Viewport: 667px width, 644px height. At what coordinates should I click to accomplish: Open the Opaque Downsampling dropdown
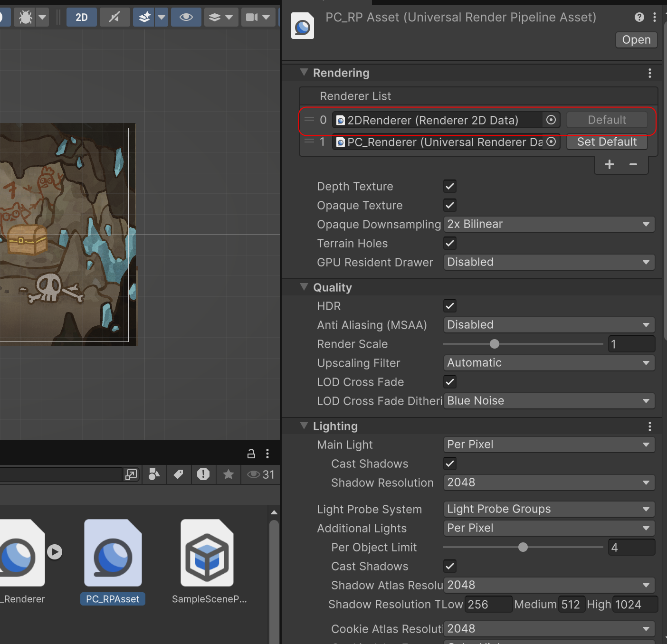click(x=549, y=224)
